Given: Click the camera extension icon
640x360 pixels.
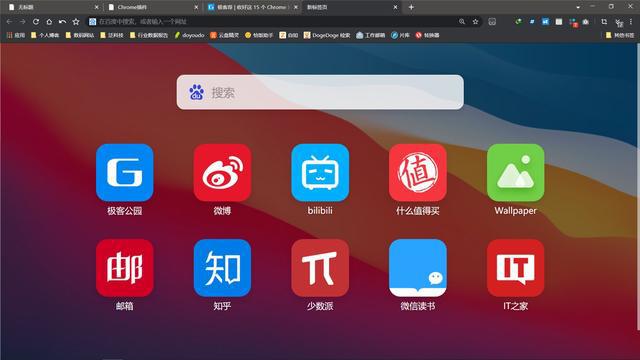Looking at the screenshot, I should pos(586,22).
